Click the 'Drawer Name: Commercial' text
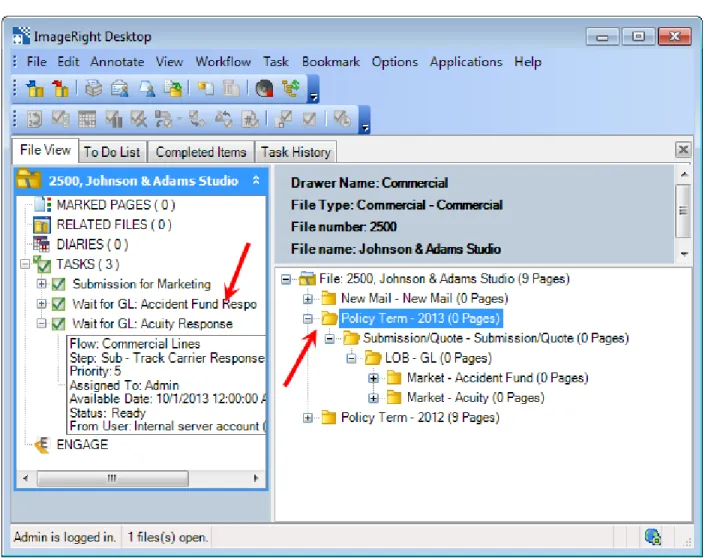The height and width of the screenshot is (558, 705). pyautogui.click(x=369, y=183)
